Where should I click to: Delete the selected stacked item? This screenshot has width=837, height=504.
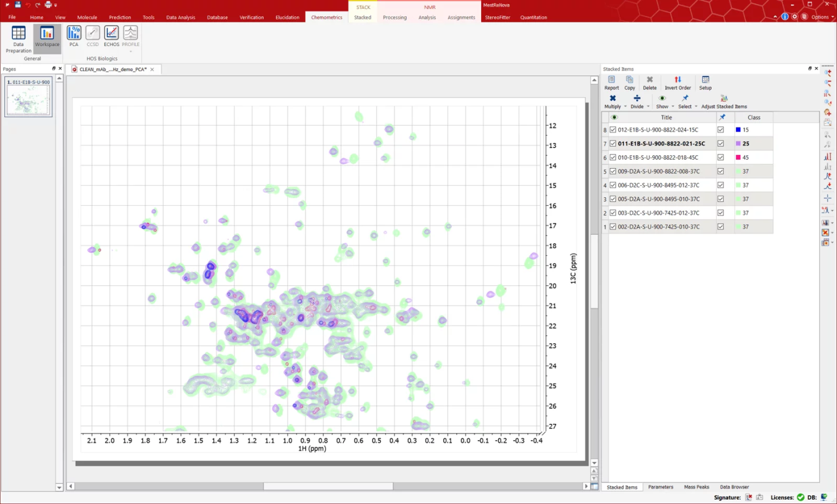coord(649,83)
